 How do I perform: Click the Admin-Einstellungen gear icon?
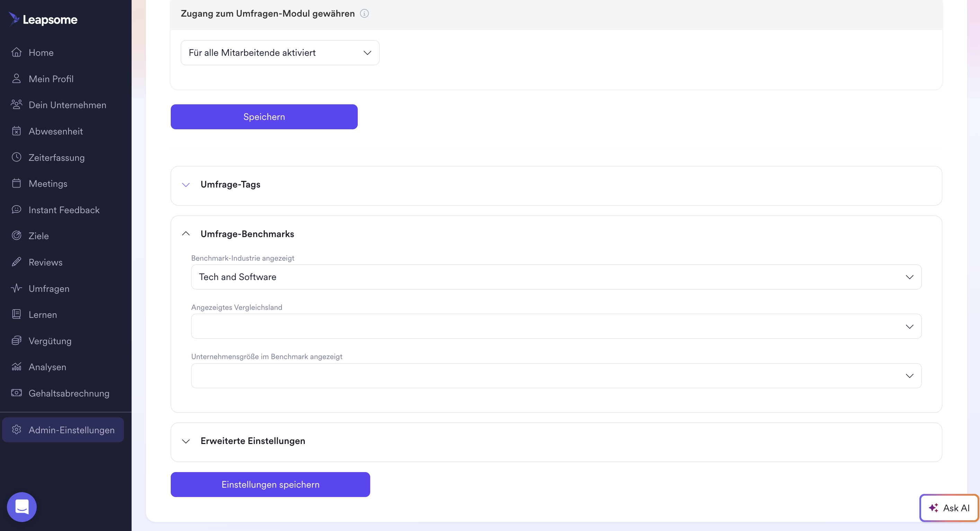[16, 430]
